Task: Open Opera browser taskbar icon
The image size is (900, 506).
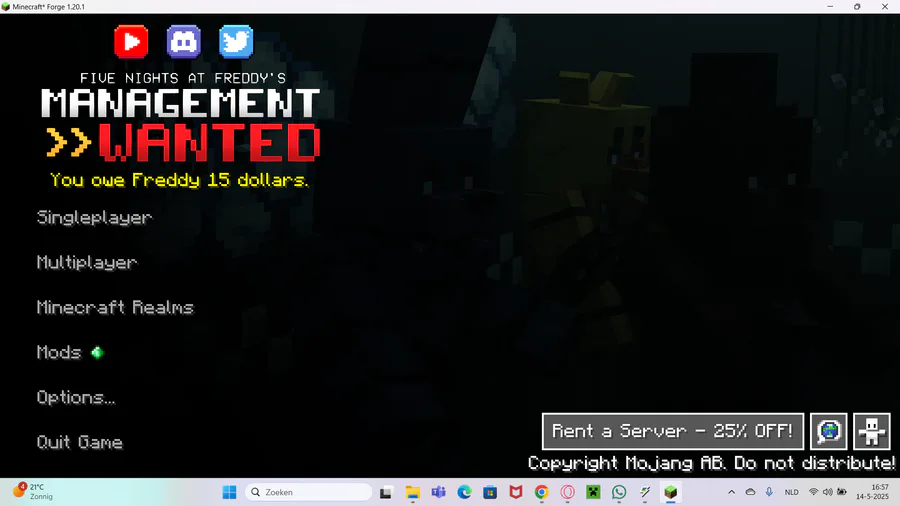Action: pyautogui.click(x=568, y=492)
